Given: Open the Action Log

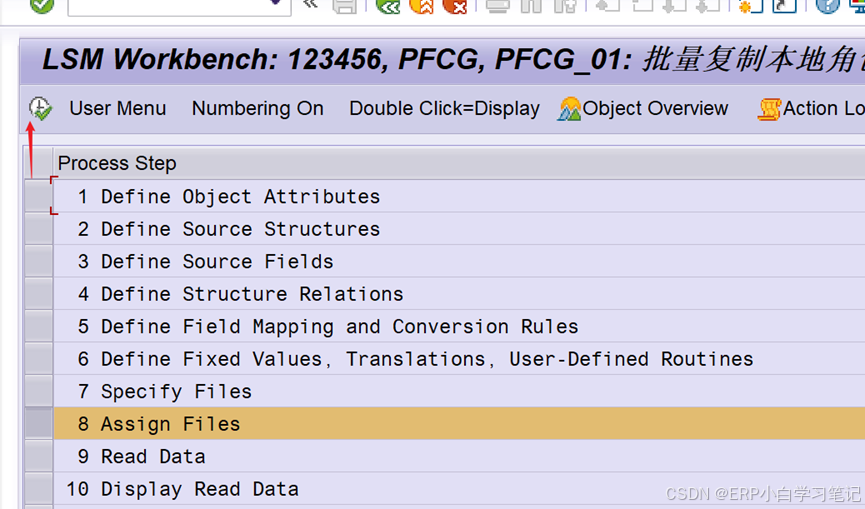Looking at the screenshot, I should 811,109.
